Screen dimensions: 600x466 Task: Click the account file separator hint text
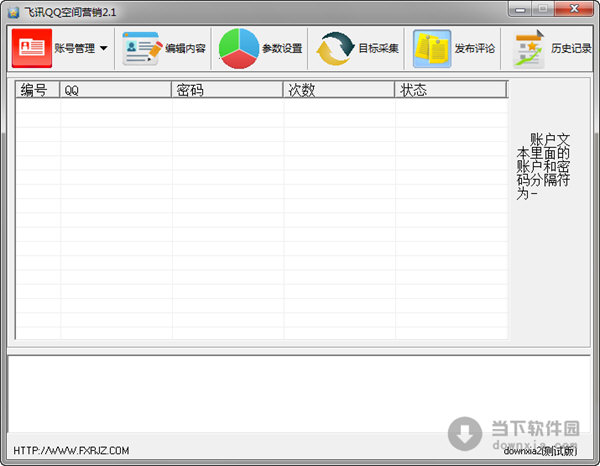[543, 166]
